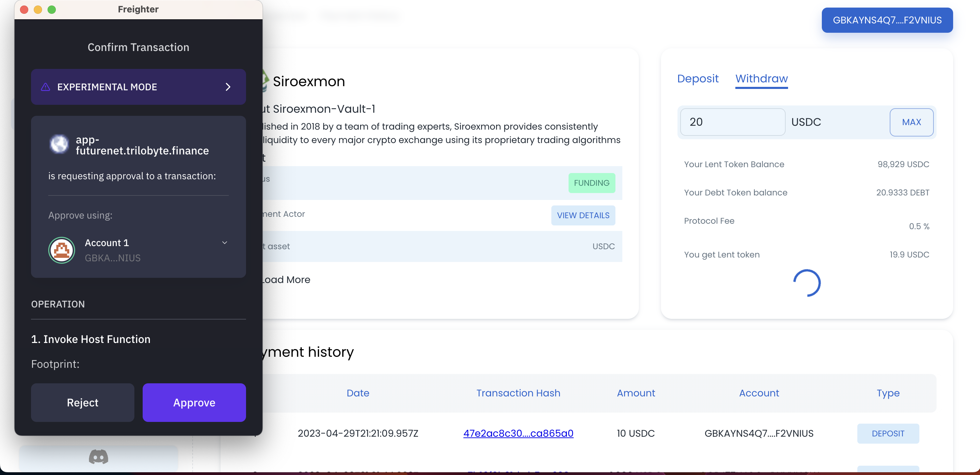The image size is (980, 475).
Task: Click the FUNDING status badge
Action: pyautogui.click(x=591, y=183)
